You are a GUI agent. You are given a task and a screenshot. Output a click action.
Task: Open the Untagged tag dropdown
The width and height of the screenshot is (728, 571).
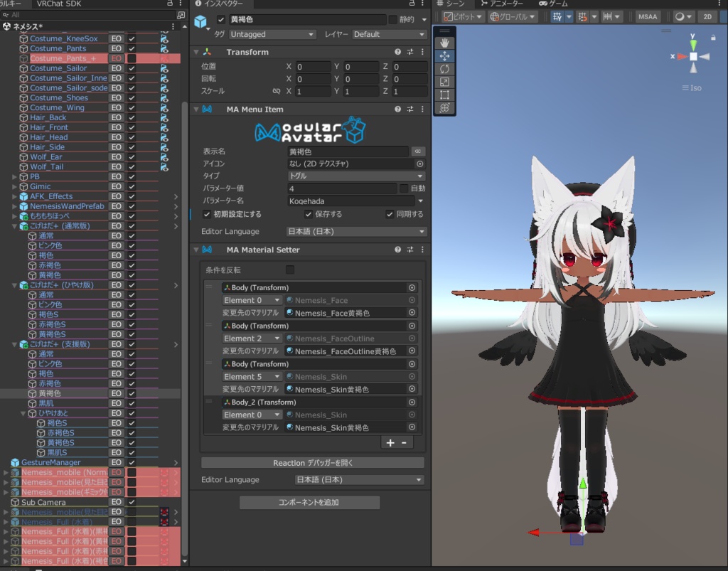click(x=273, y=34)
